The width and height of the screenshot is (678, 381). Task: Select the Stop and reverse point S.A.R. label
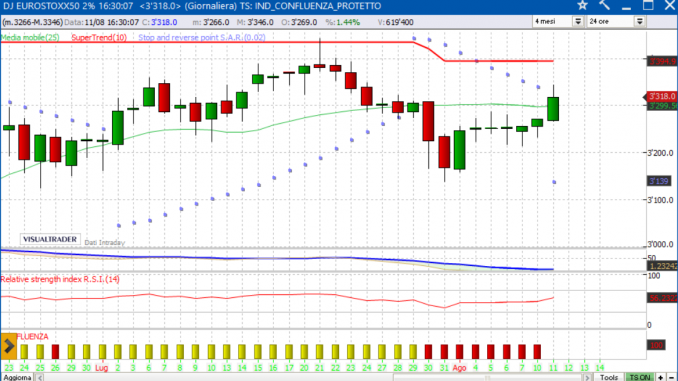pos(202,38)
